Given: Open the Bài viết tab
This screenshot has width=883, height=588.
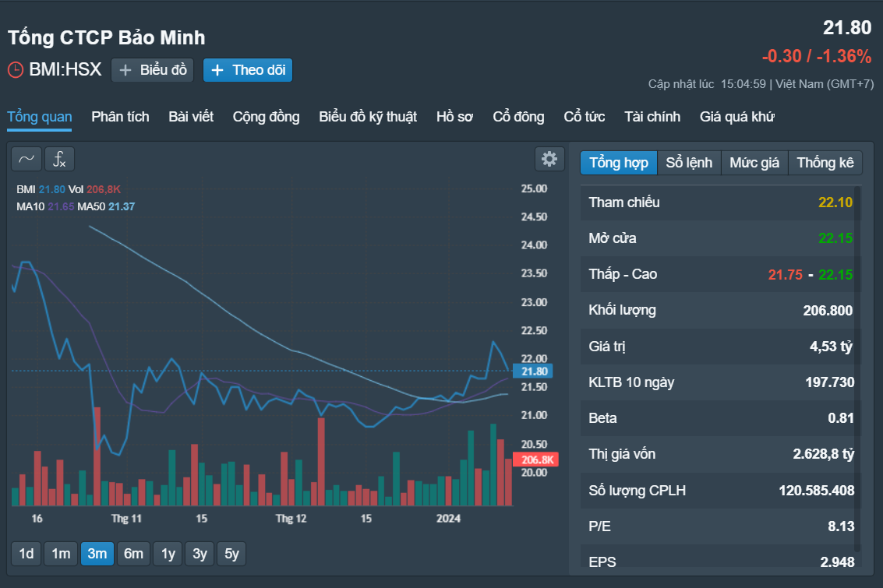Looking at the screenshot, I should pyautogui.click(x=191, y=117).
